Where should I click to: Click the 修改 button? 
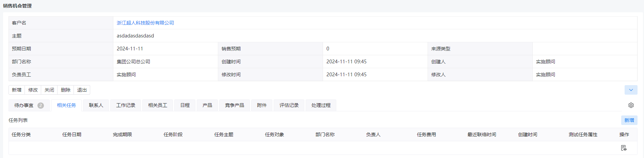(x=33, y=90)
